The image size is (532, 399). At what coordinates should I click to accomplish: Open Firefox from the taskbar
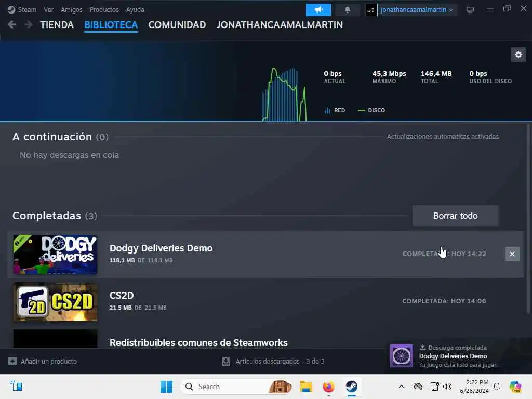(328, 387)
